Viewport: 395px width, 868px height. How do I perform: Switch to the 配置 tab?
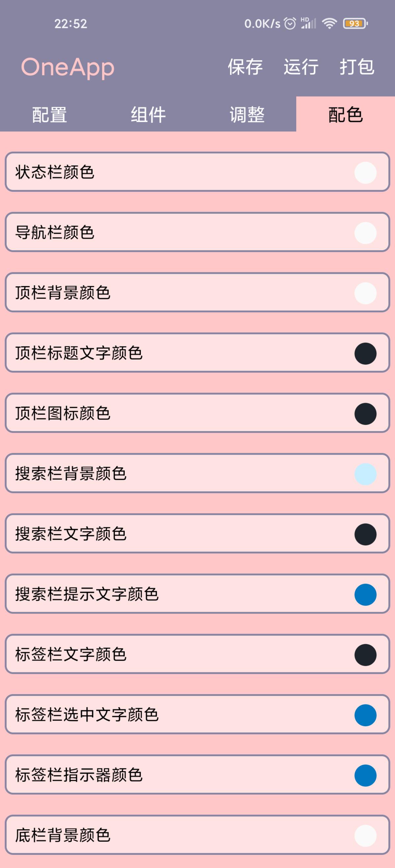(x=50, y=114)
